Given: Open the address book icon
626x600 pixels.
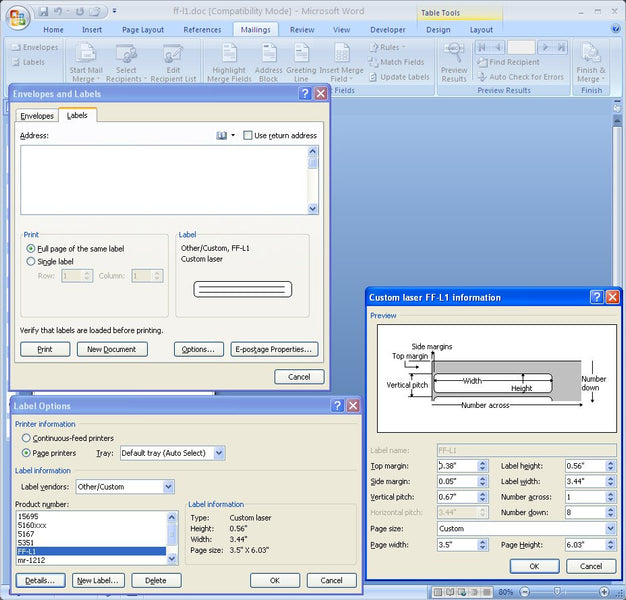Looking at the screenshot, I should [222, 135].
